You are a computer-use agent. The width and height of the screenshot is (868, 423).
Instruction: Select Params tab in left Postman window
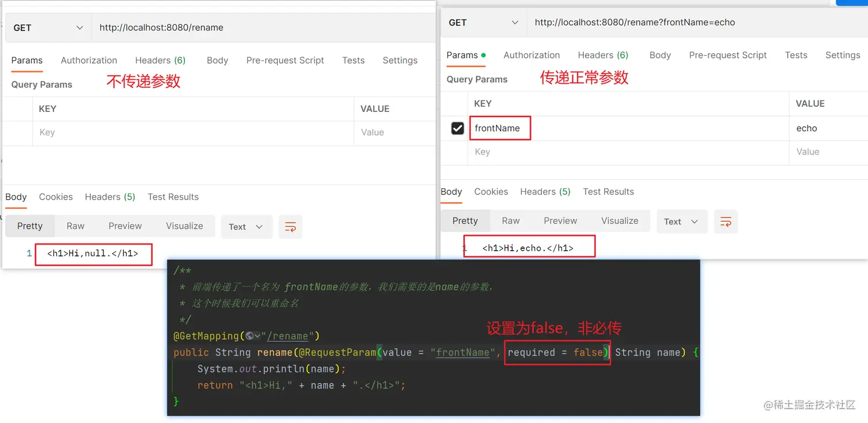tap(27, 60)
